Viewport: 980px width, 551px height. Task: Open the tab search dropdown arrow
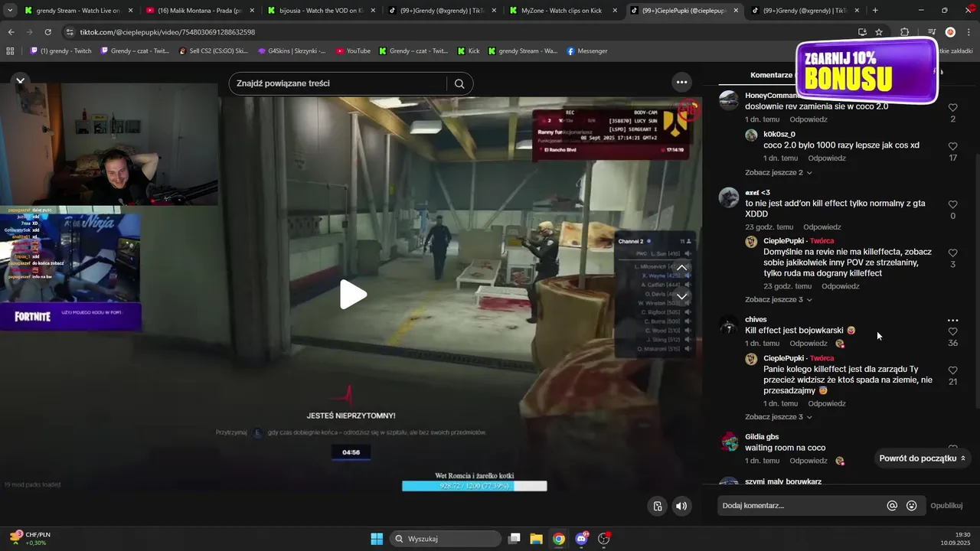pyautogui.click(x=10, y=11)
